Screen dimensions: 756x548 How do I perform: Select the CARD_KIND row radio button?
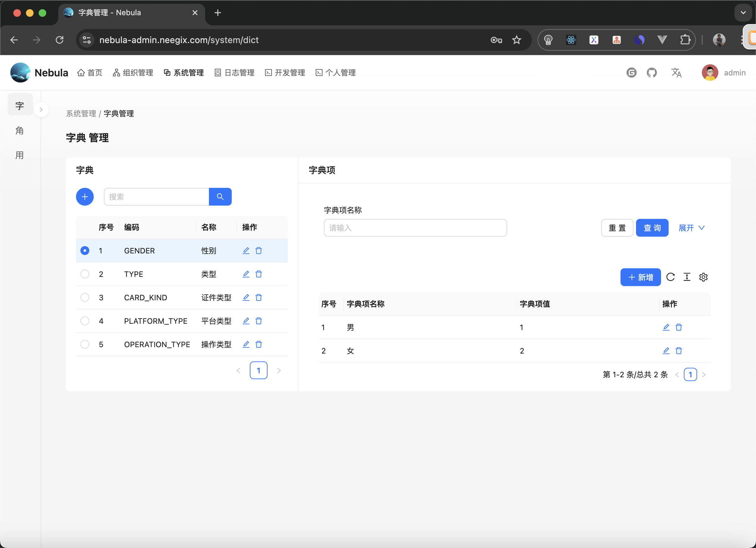pyautogui.click(x=85, y=297)
